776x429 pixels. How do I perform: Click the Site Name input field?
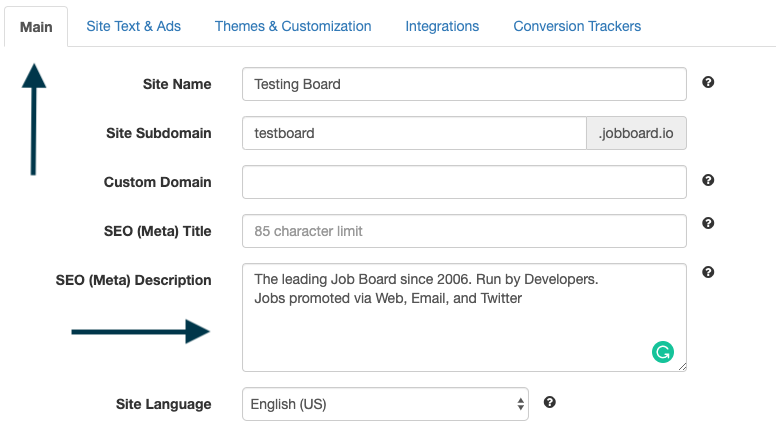464,84
